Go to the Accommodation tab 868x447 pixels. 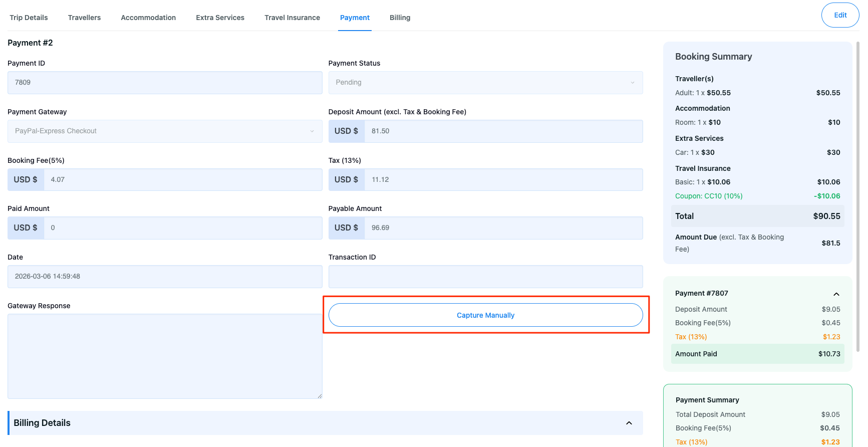tap(148, 18)
